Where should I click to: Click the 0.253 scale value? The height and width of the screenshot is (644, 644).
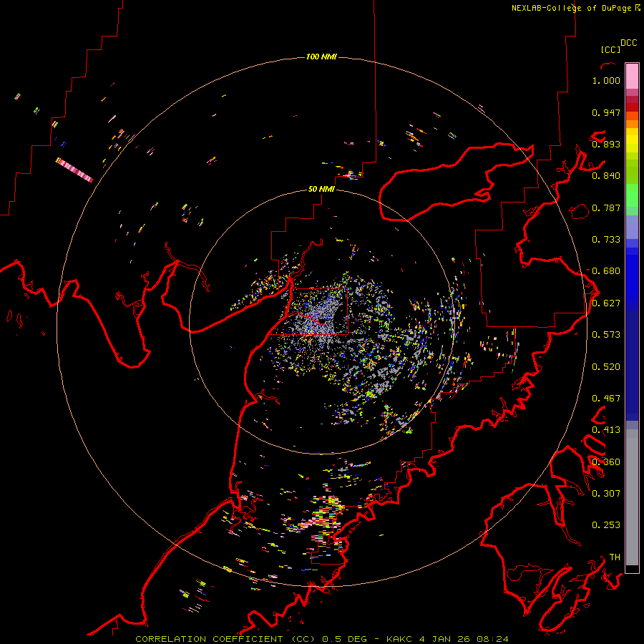606,525
